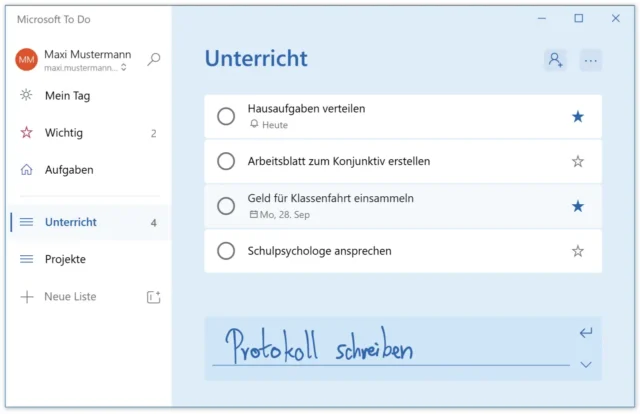The width and height of the screenshot is (640, 414).
Task: Click Neue Liste to create a list
Action: pos(70,297)
